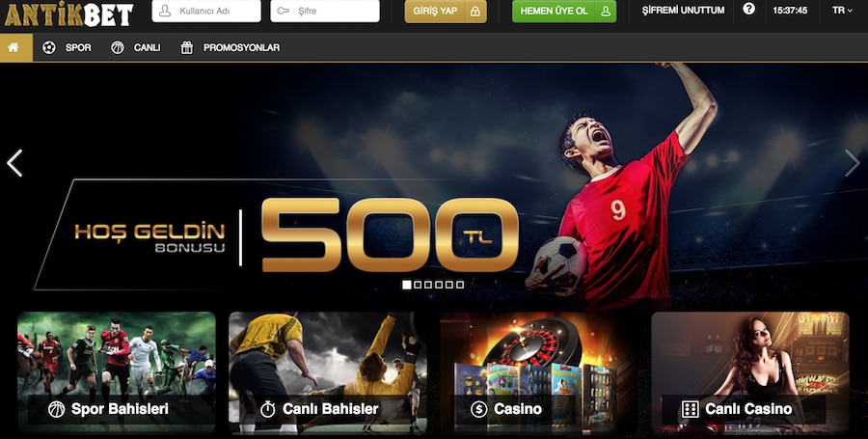Click the ŞİFREMİ UNUTTUM link
868x439 pixels.
pos(683,11)
